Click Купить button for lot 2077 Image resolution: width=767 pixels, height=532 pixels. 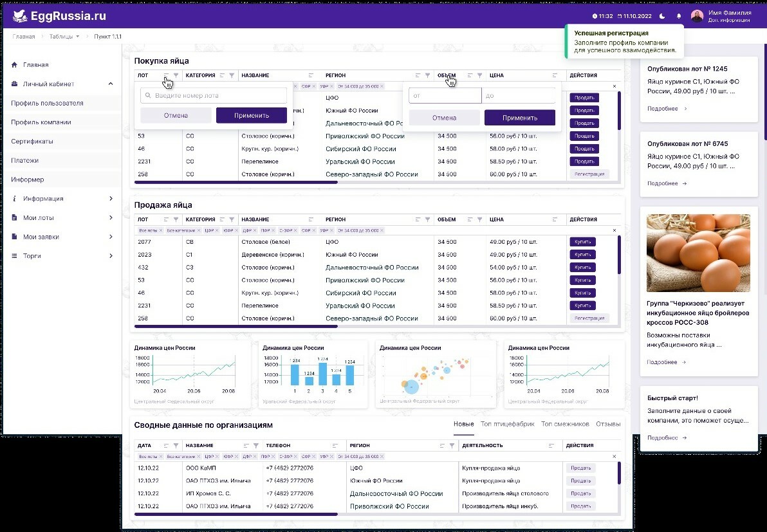click(x=582, y=241)
